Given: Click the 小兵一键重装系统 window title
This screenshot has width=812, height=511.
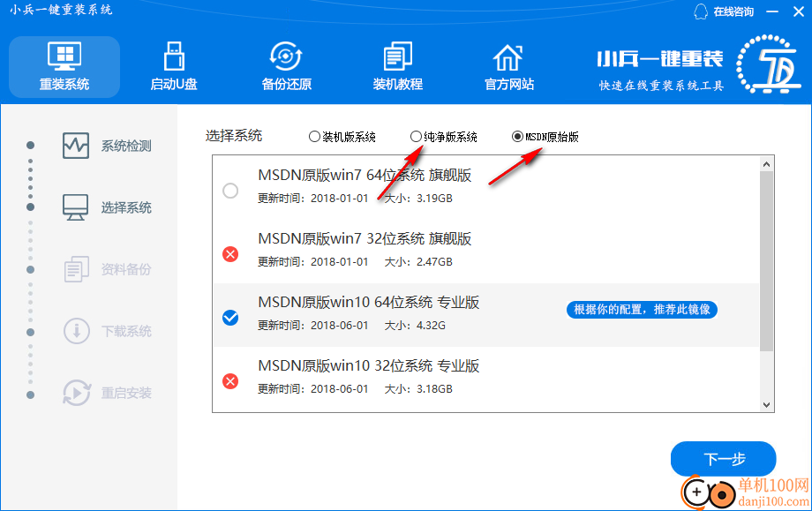Looking at the screenshot, I should 61,10.
